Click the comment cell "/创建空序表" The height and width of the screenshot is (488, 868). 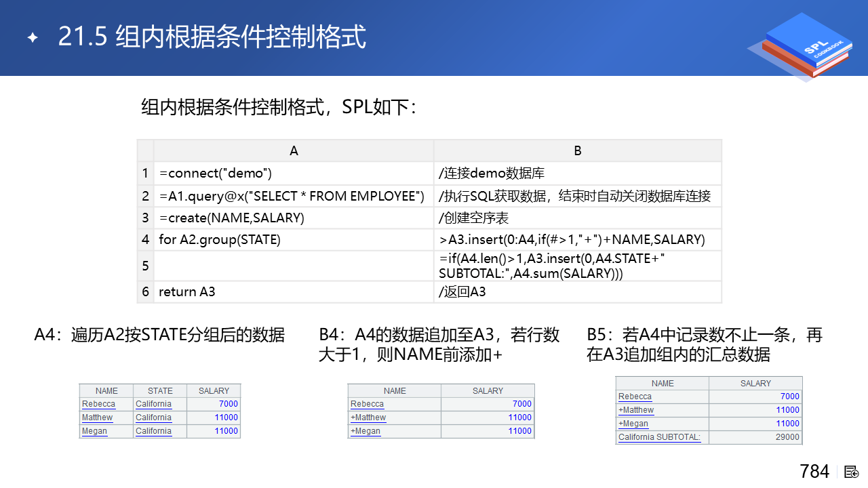pos(578,218)
